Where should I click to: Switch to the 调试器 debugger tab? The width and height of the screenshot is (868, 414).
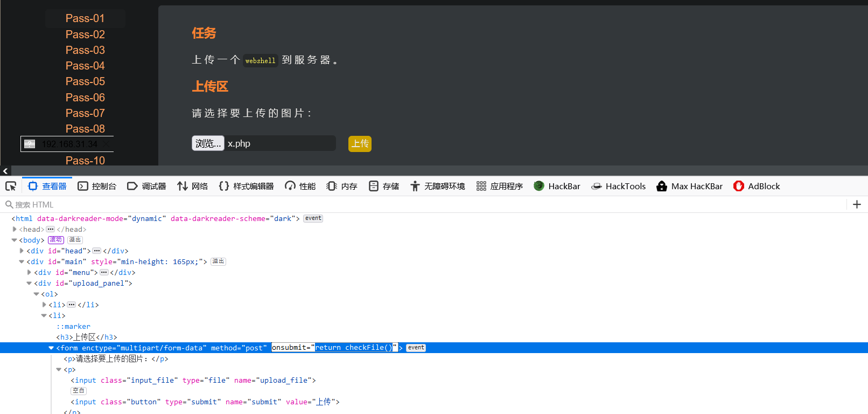point(146,186)
